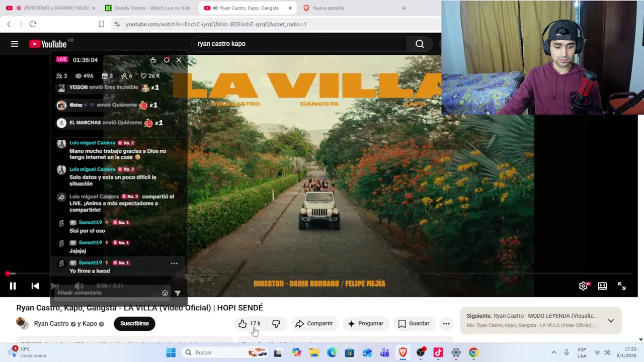Open Brave browser from the taskbar
The height and width of the screenshot is (362, 644).
pos(403,352)
